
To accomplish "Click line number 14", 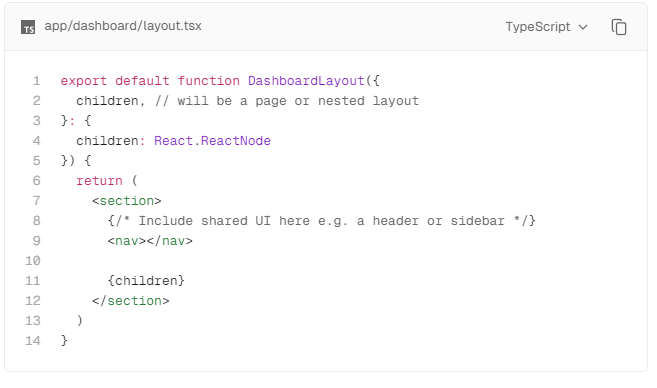I will pyautogui.click(x=33, y=340).
